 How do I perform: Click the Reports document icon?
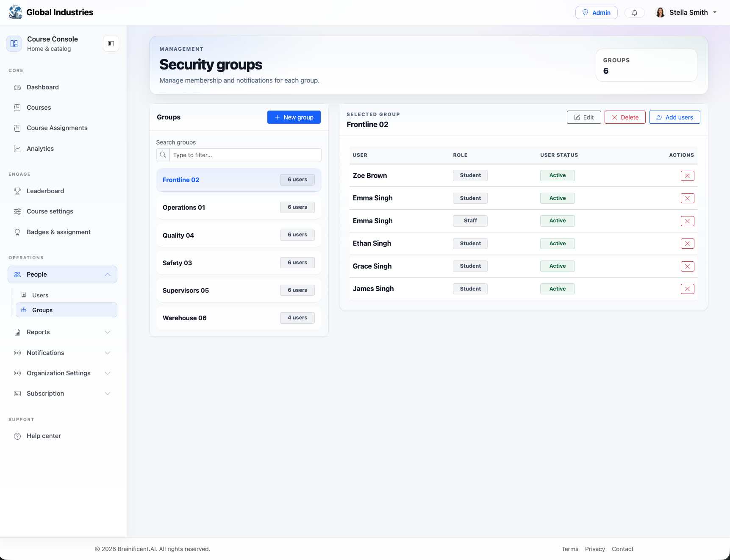17,332
